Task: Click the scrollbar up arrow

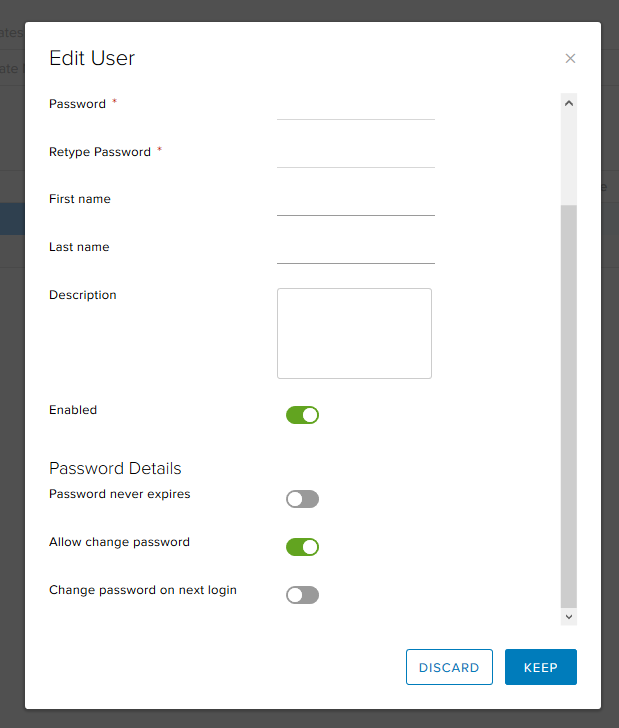Action: (569, 102)
